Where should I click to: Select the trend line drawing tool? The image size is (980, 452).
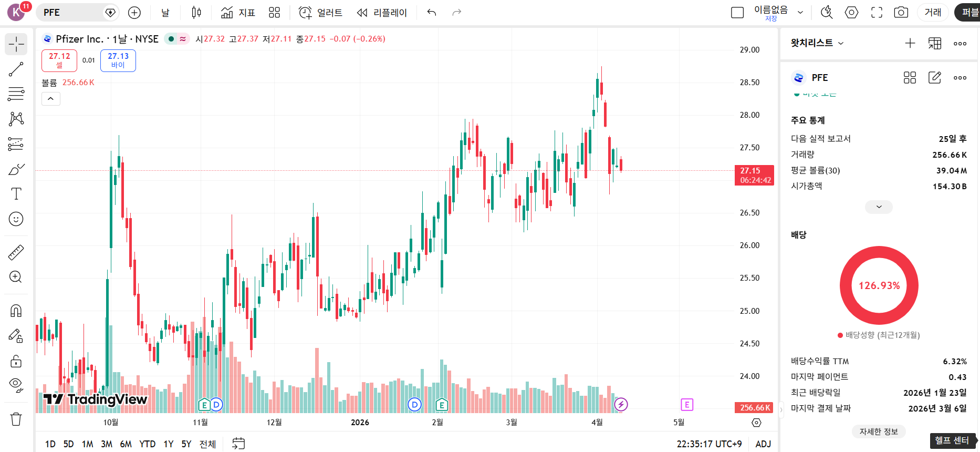(16, 69)
